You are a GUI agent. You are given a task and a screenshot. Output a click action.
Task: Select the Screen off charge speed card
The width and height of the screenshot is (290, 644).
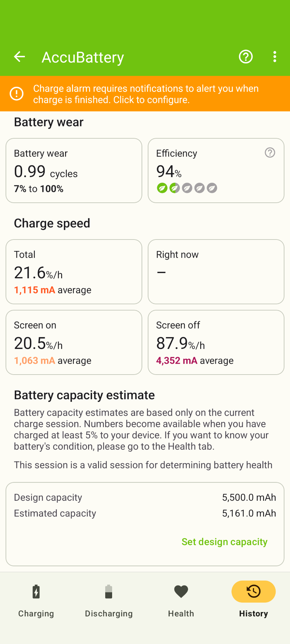pos(216,342)
